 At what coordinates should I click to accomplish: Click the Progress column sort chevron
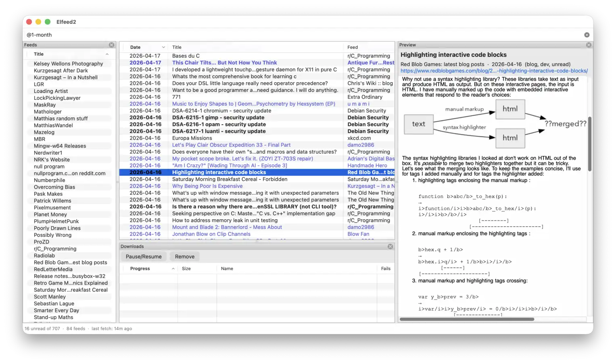coord(173,268)
